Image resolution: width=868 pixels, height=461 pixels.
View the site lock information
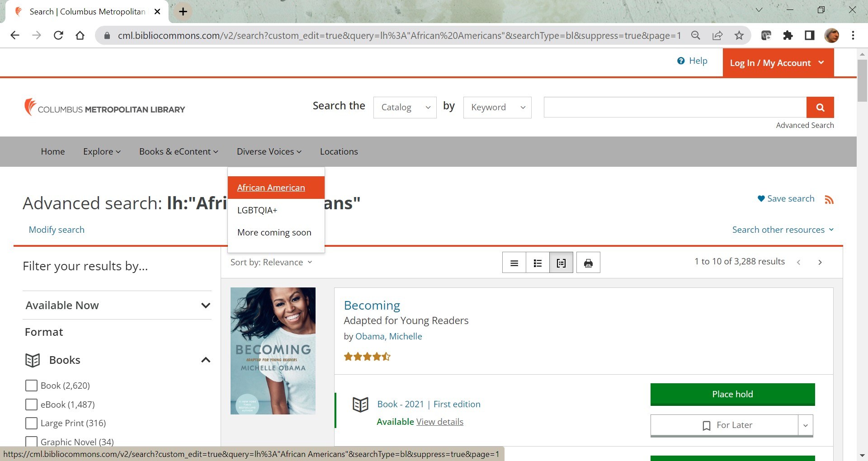coord(107,35)
